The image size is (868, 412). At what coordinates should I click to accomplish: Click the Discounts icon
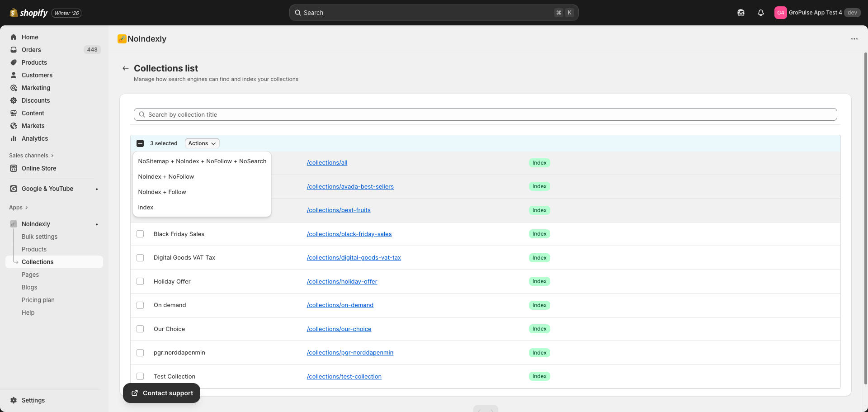(x=14, y=100)
